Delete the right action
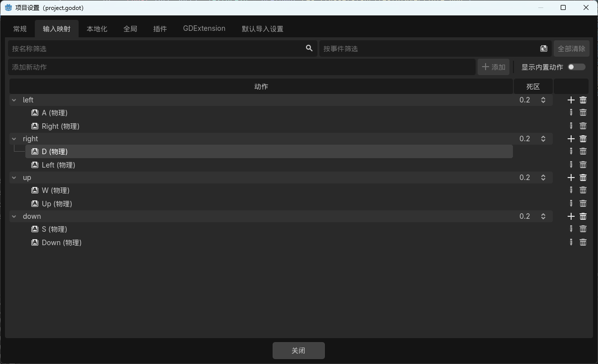The width and height of the screenshot is (598, 364). click(x=583, y=139)
